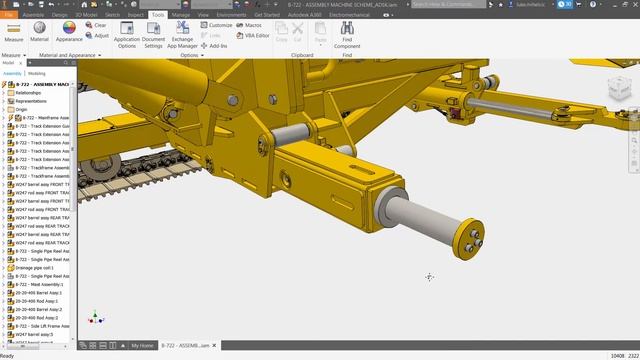Click the search icon in Model browser

click(65, 63)
